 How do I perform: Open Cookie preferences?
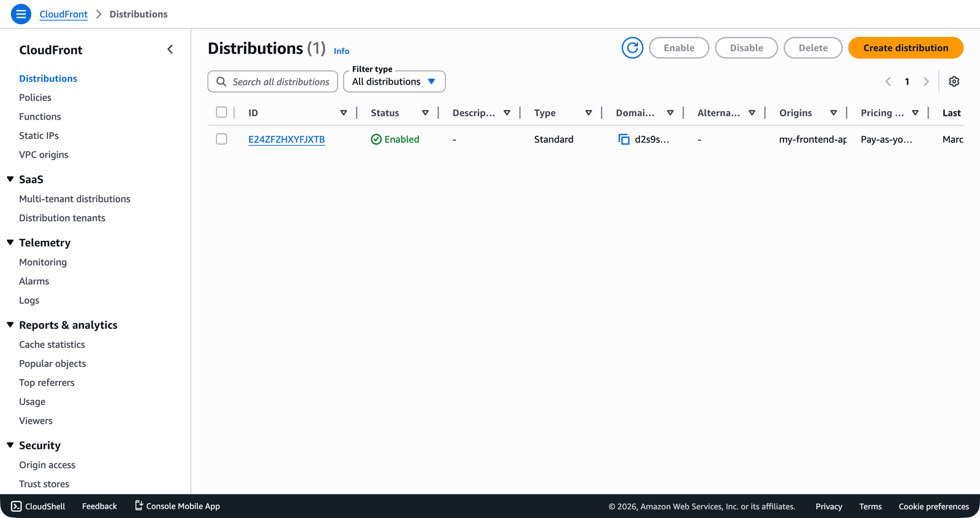pos(933,506)
